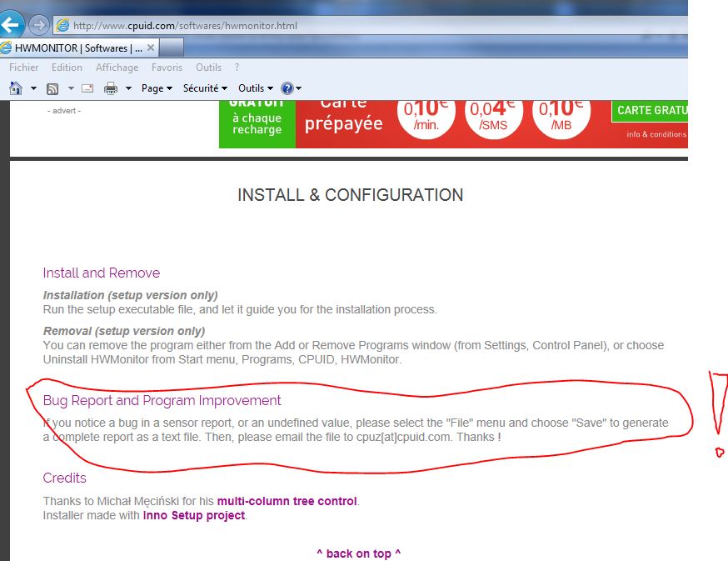Click the Read mail envelope icon
The height and width of the screenshot is (561, 728).
(87, 88)
